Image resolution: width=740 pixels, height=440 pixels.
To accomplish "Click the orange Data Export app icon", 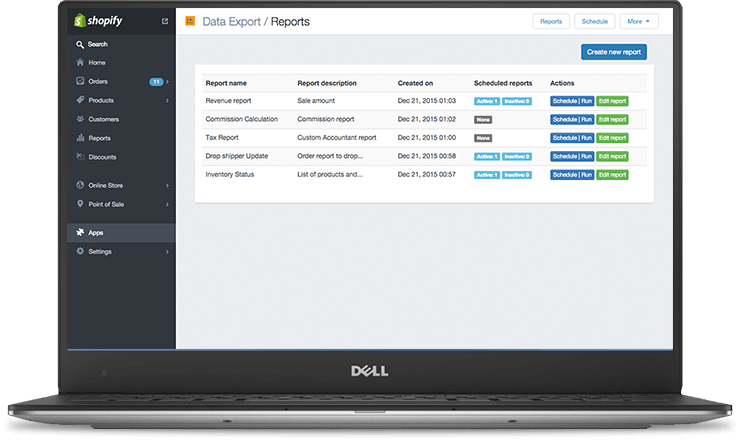I will click(x=191, y=21).
